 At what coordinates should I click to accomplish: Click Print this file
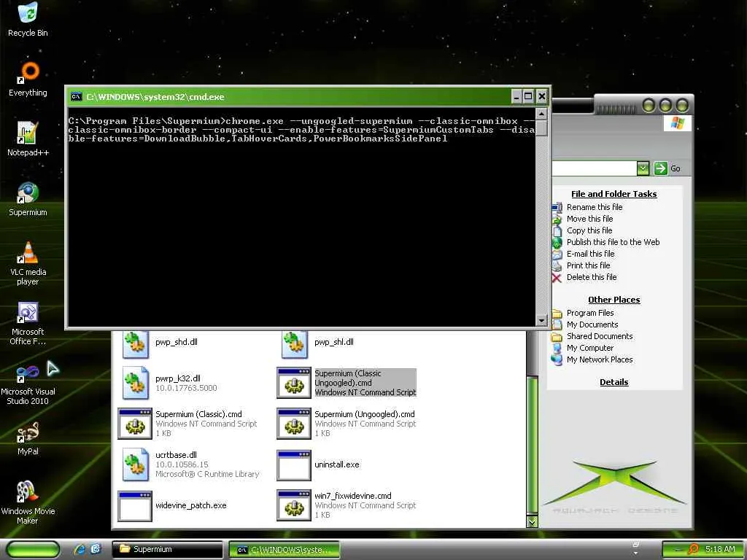[x=589, y=265]
